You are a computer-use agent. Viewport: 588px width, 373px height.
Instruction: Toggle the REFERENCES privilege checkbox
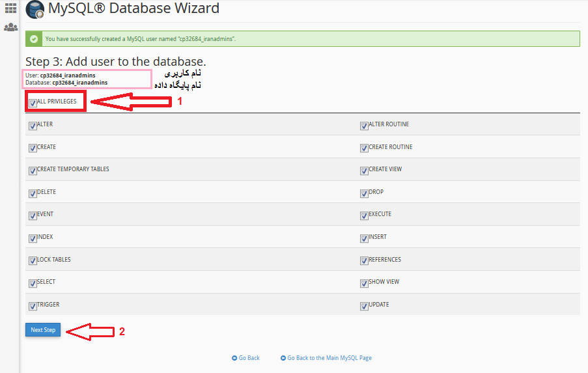click(x=364, y=260)
